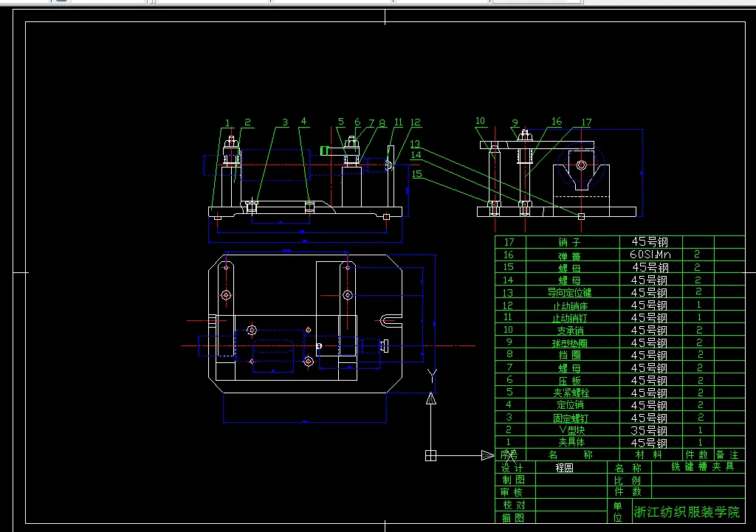Screen dimensions: 756x532
Task: Click the 材料 column header
Action: point(648,455)
